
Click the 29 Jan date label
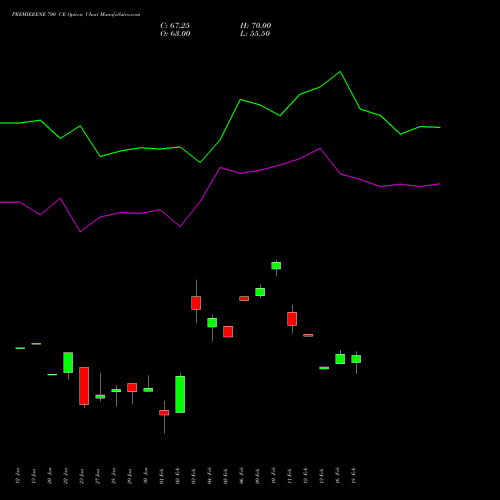click(x=130, y=476)
